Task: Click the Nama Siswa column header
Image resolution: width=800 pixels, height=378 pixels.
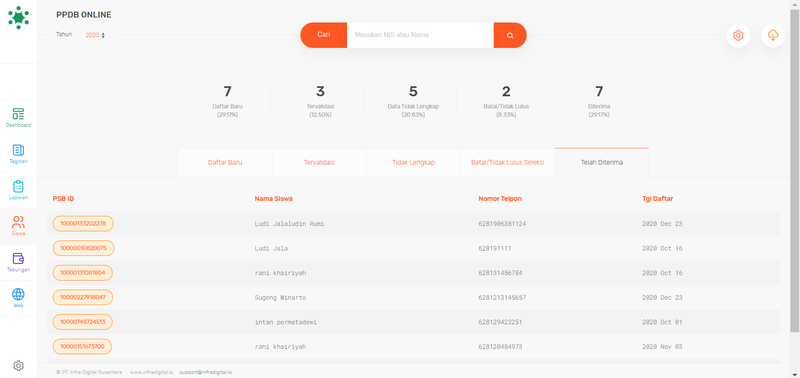Action: 273,199
